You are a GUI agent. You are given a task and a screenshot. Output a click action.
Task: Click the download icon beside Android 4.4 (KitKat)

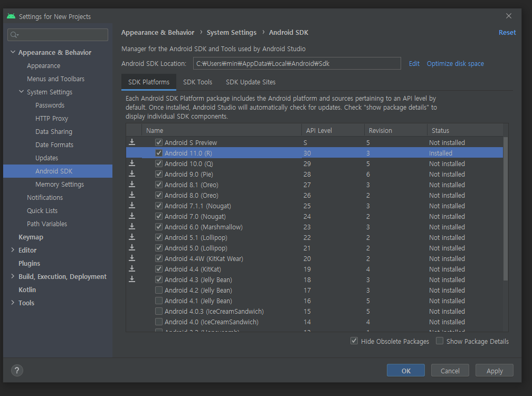pyautogui.click(x=132, y=268)
